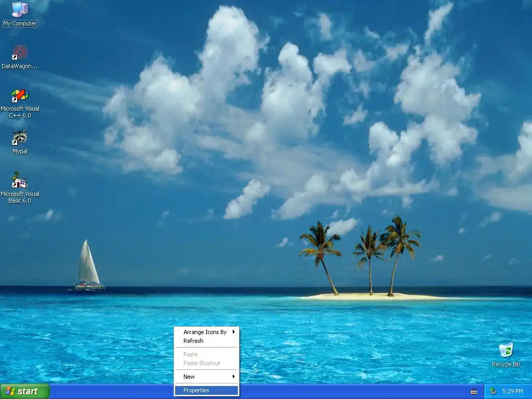Click the 5:29 PM clock
The width and height of the screenshot is (532, 399).
pyautogui.click(x=512, y=391)
